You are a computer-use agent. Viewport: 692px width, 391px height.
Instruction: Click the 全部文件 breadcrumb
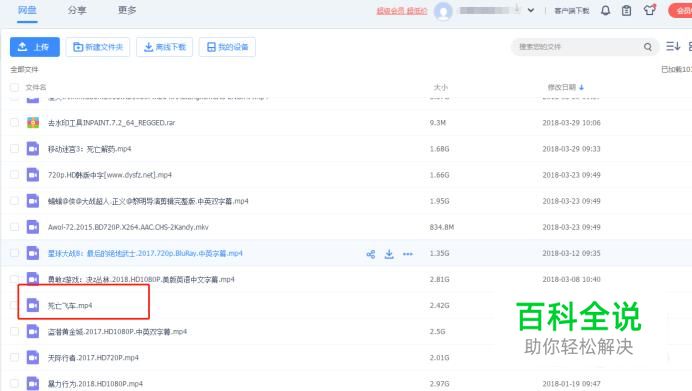(24, 69)
